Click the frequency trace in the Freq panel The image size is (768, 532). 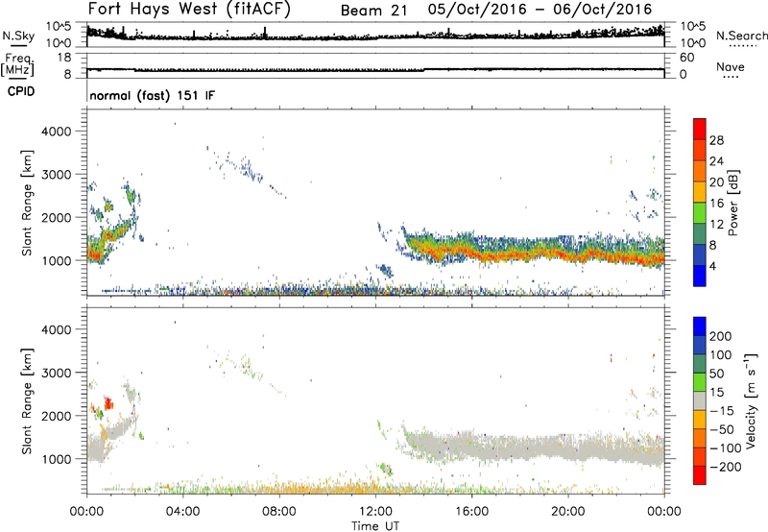375,69
